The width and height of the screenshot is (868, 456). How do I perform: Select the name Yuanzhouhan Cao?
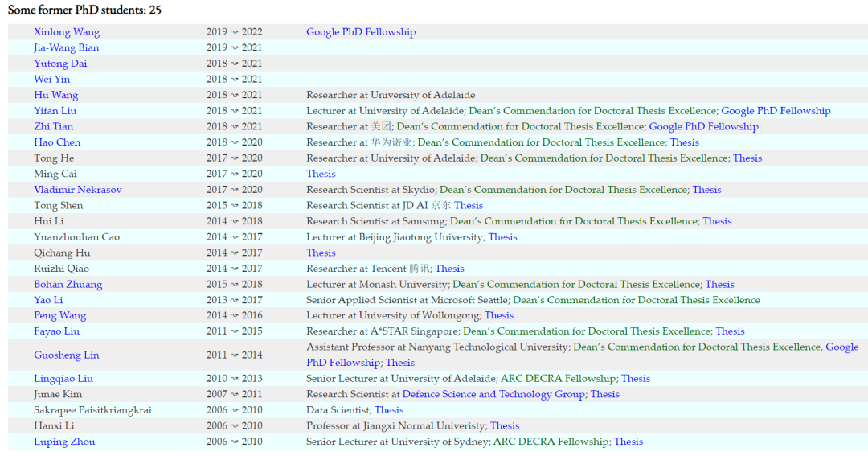76,237
